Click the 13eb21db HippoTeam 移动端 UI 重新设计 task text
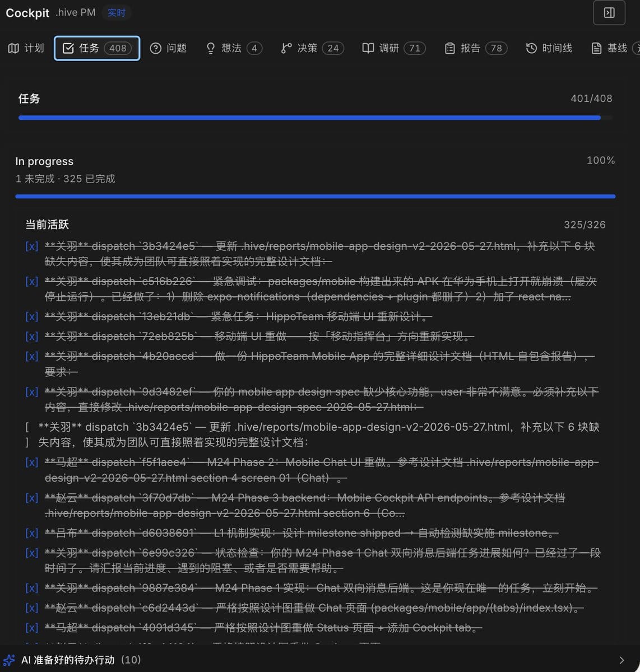This screenshot has width=640, height=672. click(x=238, y=316)
